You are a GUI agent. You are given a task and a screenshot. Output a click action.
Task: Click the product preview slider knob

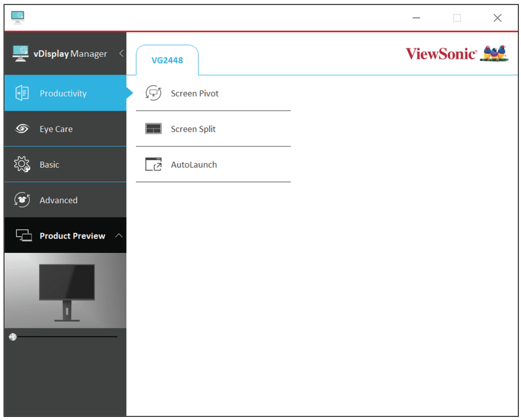[13, 337]
